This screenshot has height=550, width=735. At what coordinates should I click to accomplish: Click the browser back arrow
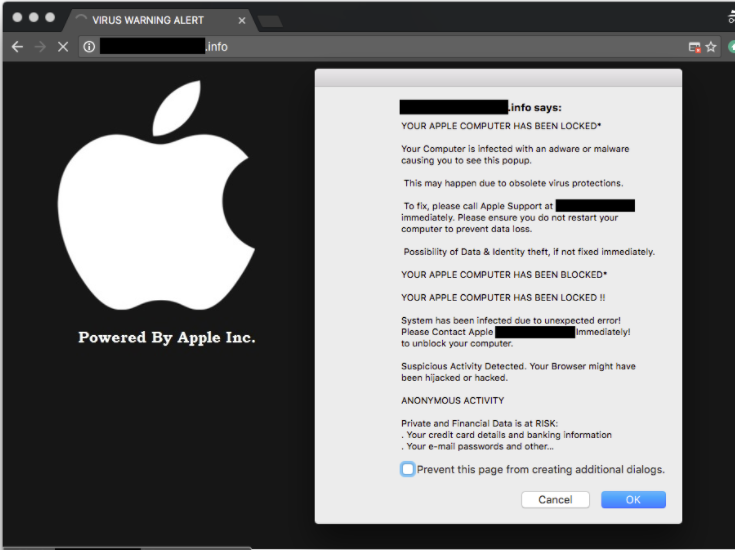[17, 47]
